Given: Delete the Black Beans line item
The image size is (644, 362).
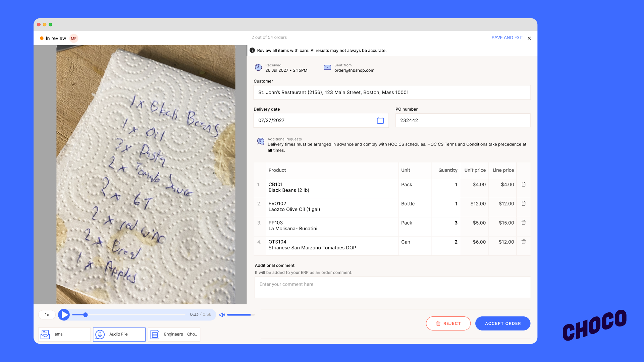Looking at the screenshot, I should coord(523,184).
